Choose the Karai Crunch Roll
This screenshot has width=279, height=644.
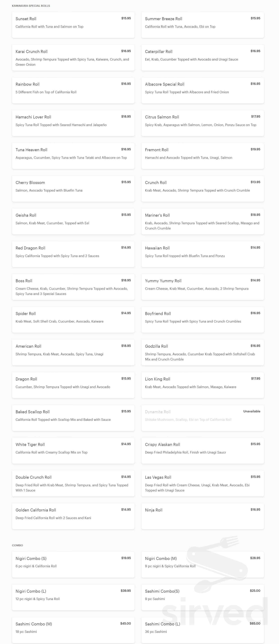click(73, 58)
